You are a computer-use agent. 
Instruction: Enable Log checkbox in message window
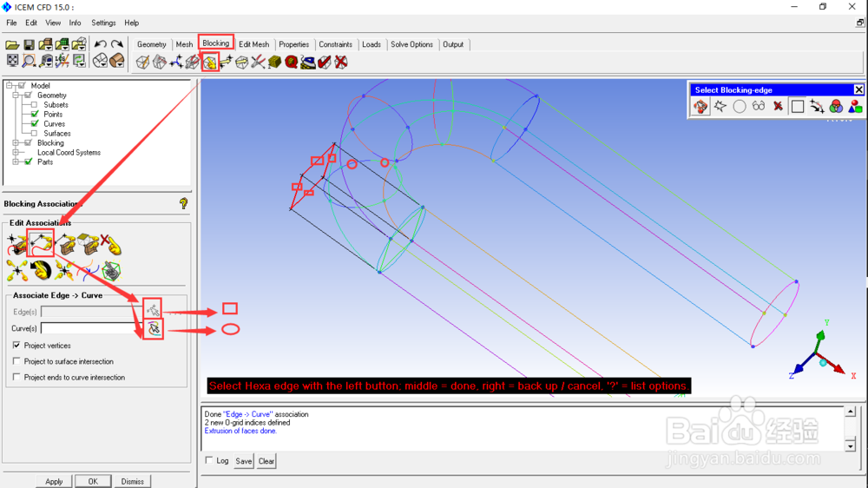208,460
